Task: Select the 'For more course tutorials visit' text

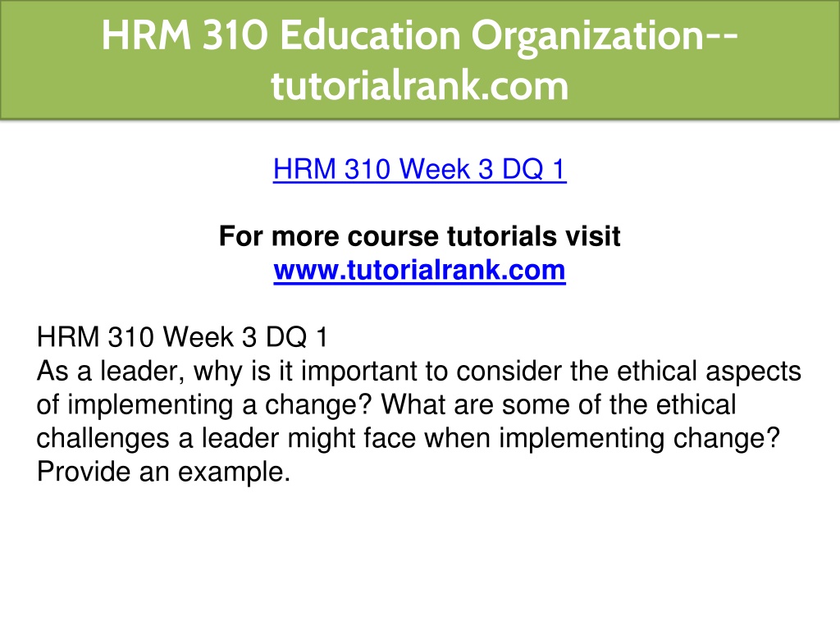Action: [419, 236]
